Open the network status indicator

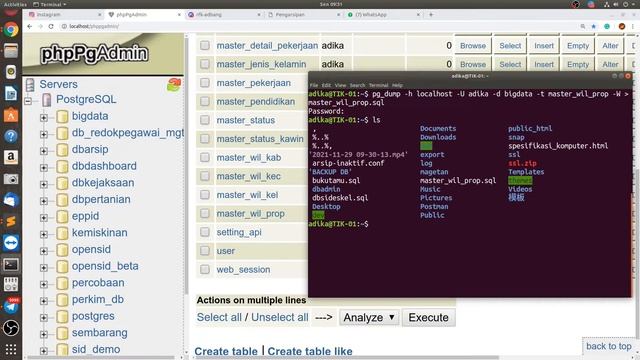click(x=607, y=4)
